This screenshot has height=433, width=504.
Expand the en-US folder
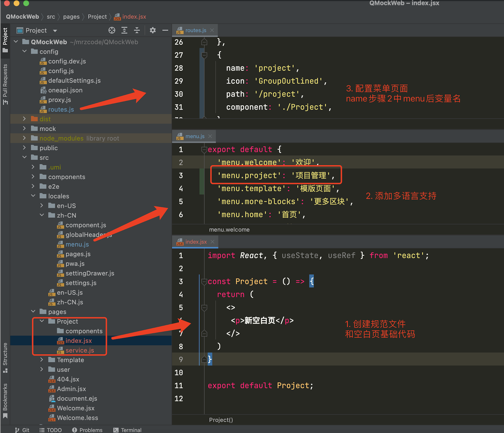click(42, 205)
